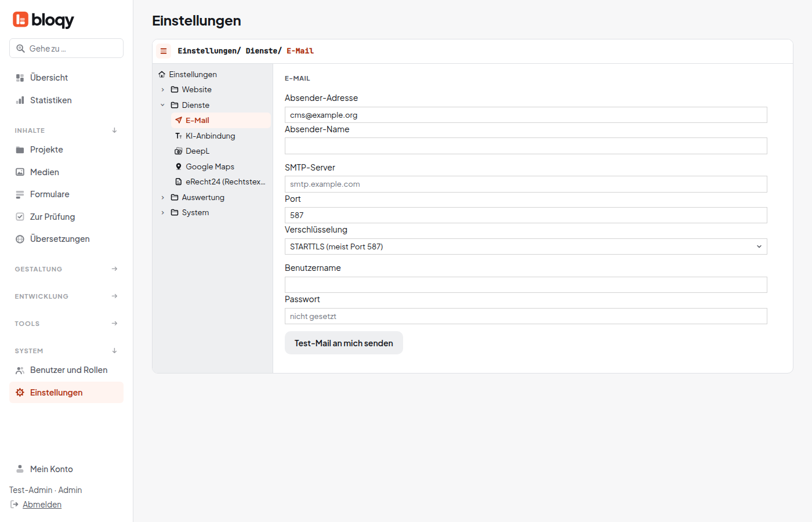Click the Einstellungen home icon in tree

pyautogui.click(x=162, y=74)
